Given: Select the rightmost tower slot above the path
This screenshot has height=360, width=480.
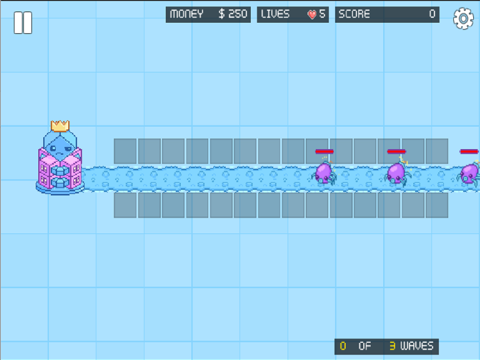Looking at the screenshot, I should tap(437, 151).
